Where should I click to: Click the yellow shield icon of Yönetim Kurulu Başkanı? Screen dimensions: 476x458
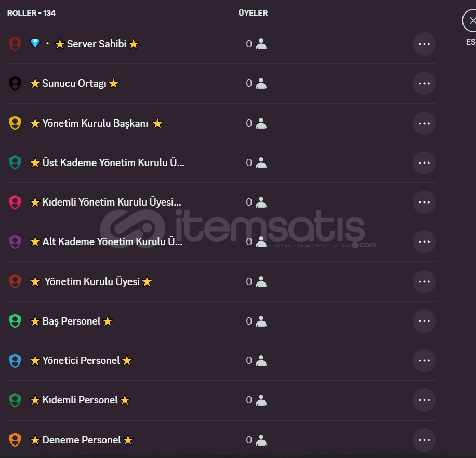tap(15, 123)
